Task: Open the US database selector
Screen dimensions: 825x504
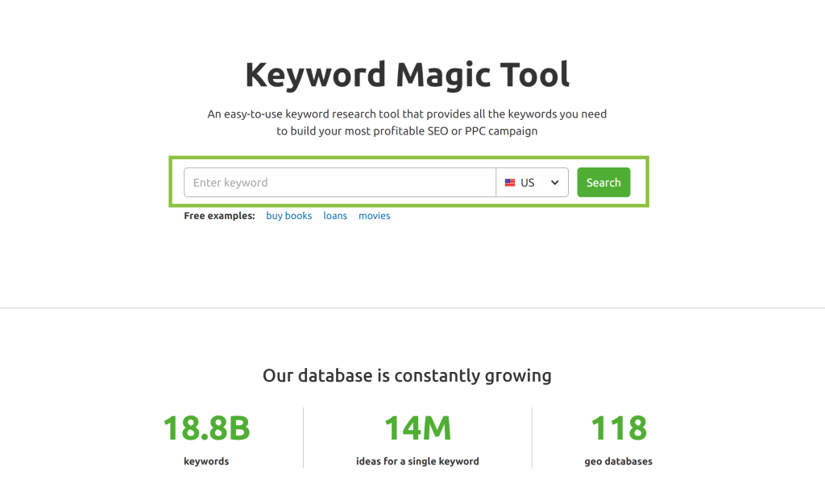Action: (x=531, y=183)
